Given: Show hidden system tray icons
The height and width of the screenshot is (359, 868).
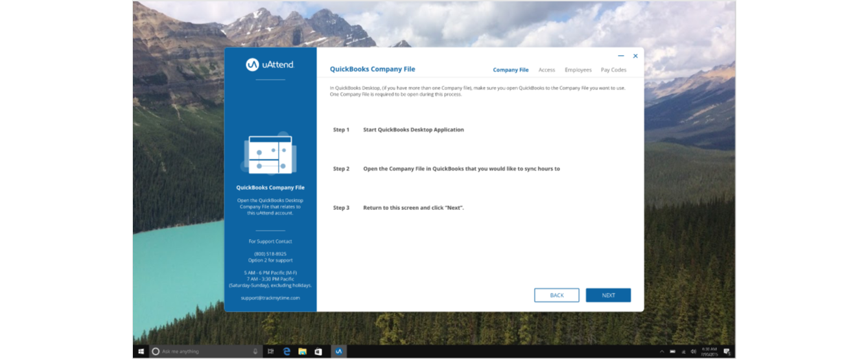Looking at the screenshot, I should click(662, 351).
